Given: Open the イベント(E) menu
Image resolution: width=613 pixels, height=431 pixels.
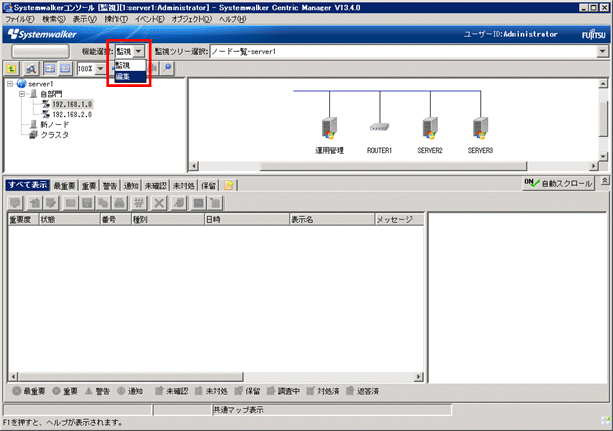Looking at the screenshot, I should 149,19.
